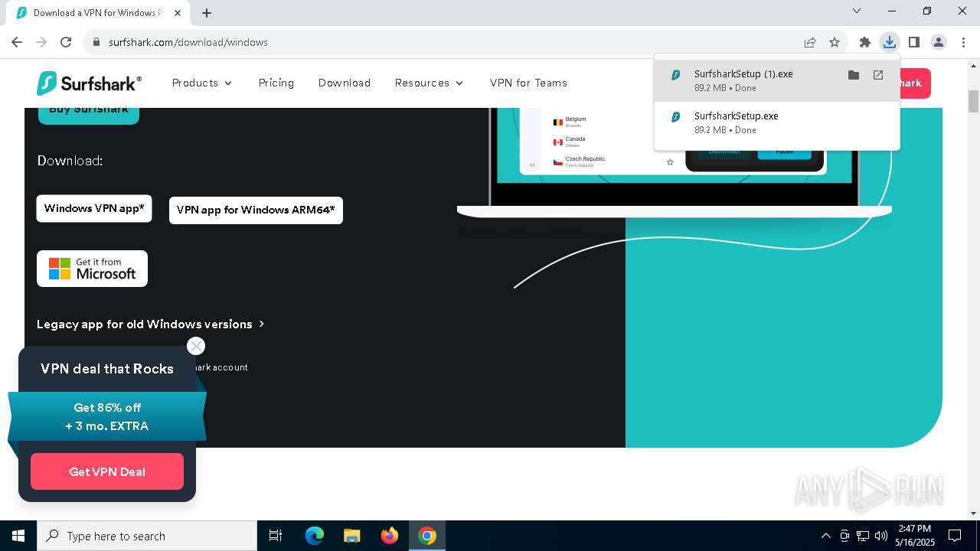
Task: Expand the Products menu
Action: coord(202,83)
